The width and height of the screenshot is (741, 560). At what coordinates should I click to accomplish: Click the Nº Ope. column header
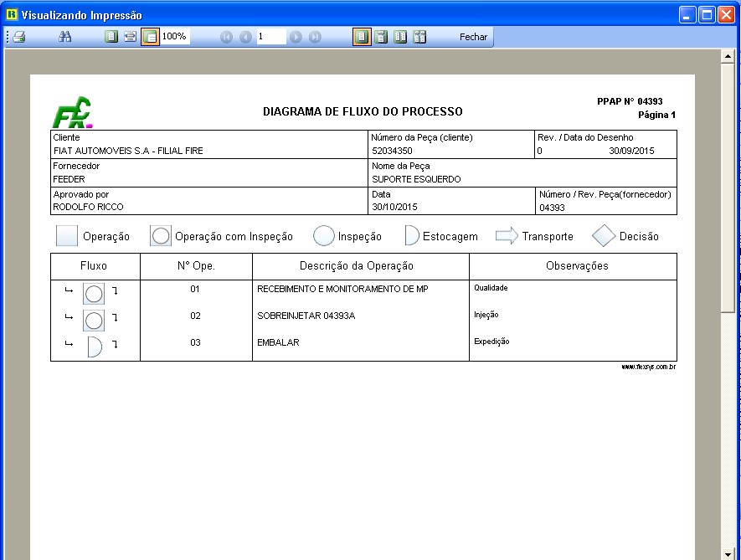pyautogui.click(x=196, y=265)
